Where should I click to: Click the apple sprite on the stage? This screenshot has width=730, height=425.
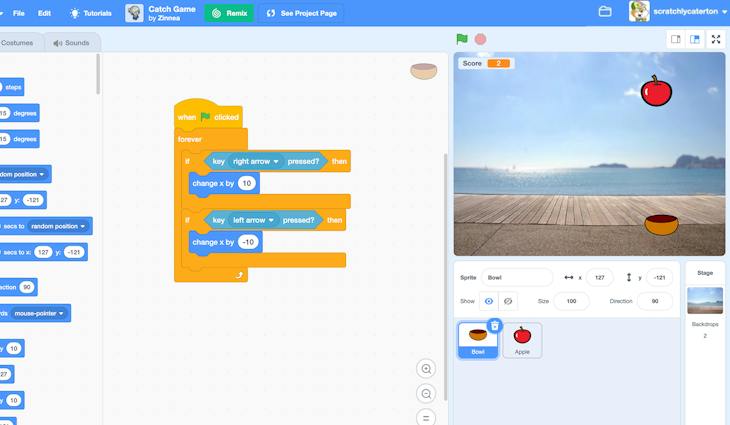coord(656,91)
